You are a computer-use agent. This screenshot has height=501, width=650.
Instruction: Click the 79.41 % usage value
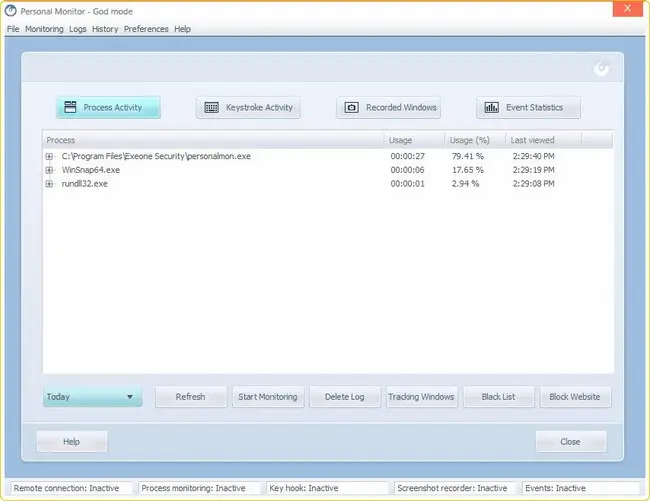[x=468, y=156]
